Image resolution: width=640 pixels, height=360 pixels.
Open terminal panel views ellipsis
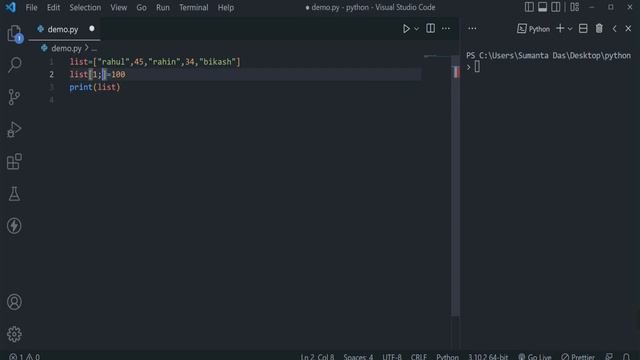(472, 29)
